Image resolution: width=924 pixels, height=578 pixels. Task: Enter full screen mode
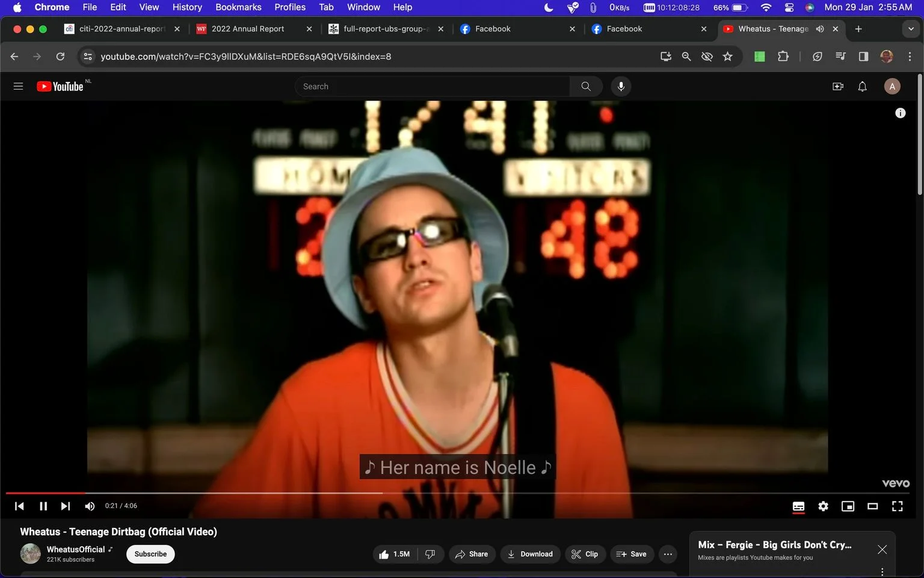[x=897, y=506]
